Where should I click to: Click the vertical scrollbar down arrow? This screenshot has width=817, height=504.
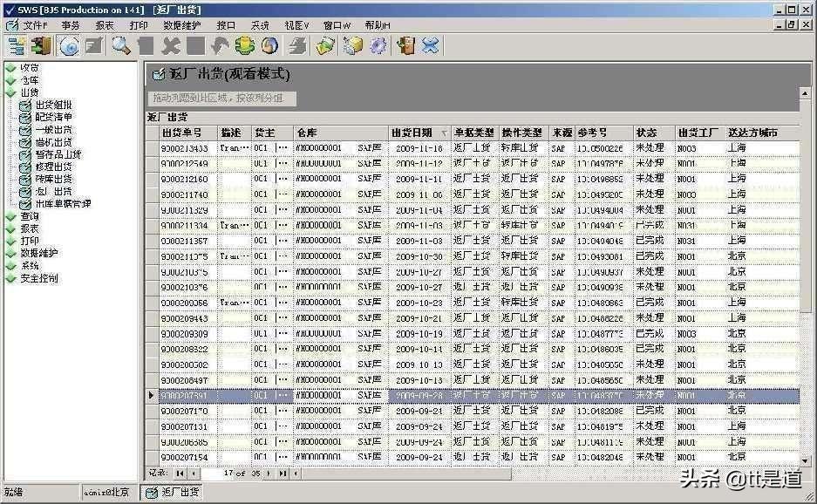[x=805, y=460]
